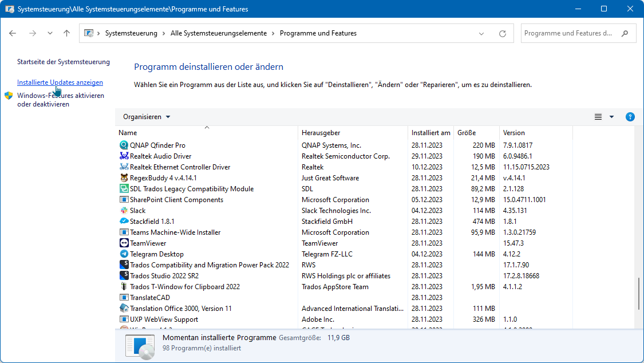Click the view options list icon

click(x=598, y=117)
